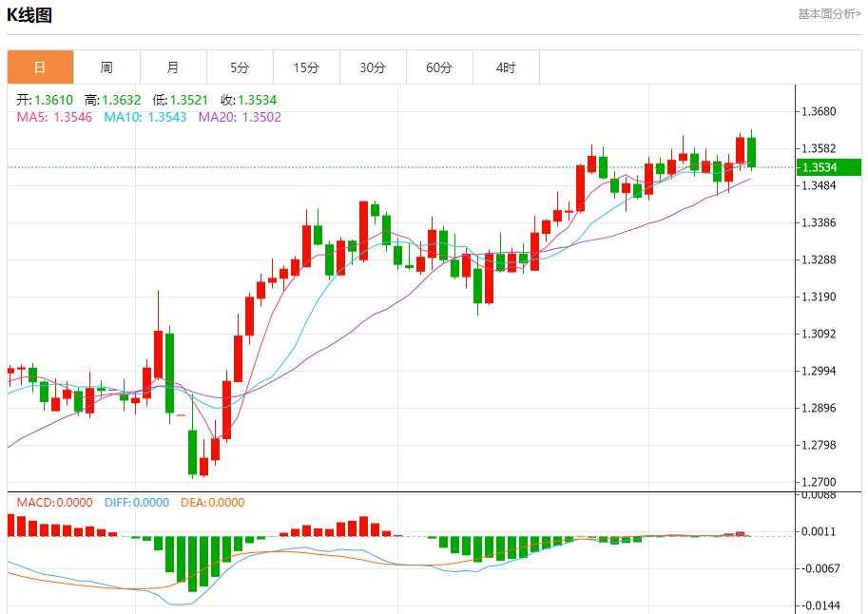Select the 30分 chart interval
The image size is (868, 614).
373,67
